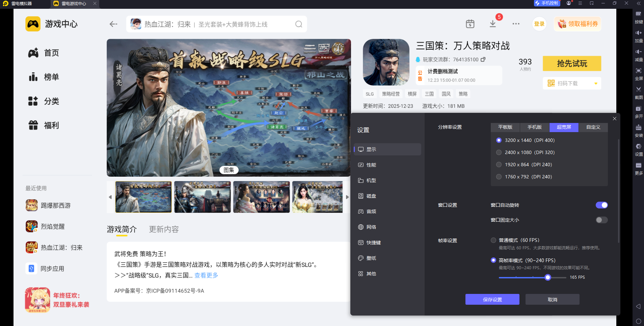
Task: Collapse the right sidebar double-chevron
Action: point(639,3)
